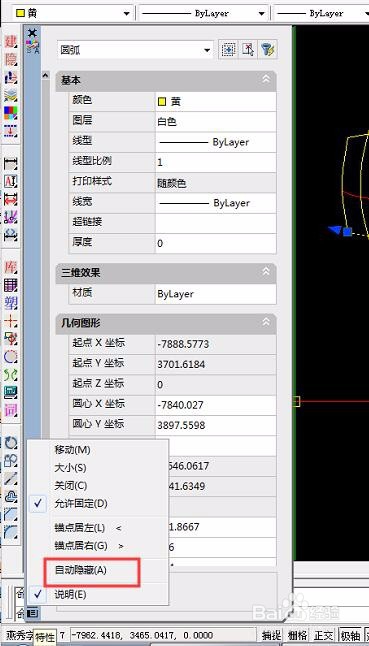This screenshot has height=646, width=369.
Task: Toggle 捕捉 snap in status bar
Action: coord(271,636)
